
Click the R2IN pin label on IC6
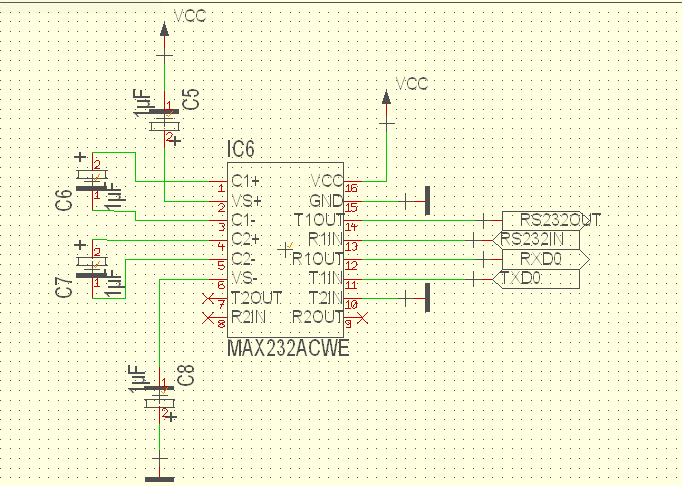click(248, 317)
